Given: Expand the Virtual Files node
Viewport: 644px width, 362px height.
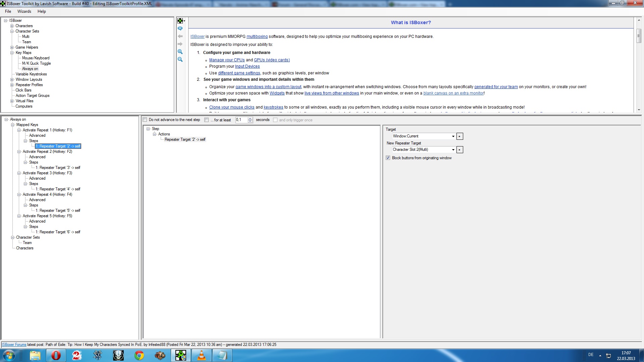Looking at the screenshot, I should (x=12, y=101).
